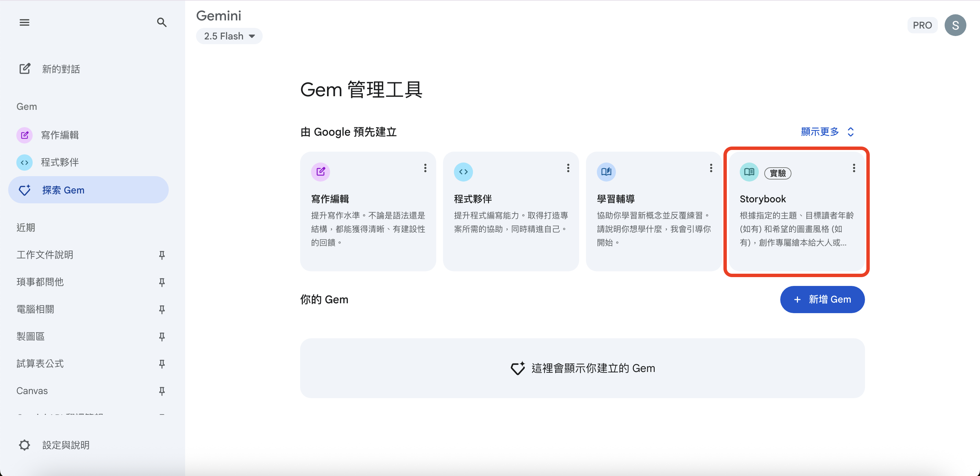The image size is (980, 476).
Task: Unpin the Canvas conversation
Action: pos(162,391)
